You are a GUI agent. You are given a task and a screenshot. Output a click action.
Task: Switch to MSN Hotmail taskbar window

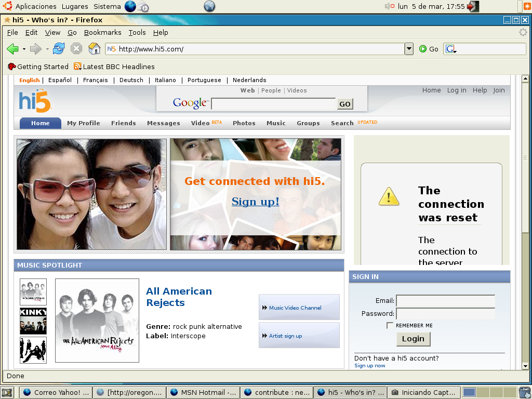point(203,393)
